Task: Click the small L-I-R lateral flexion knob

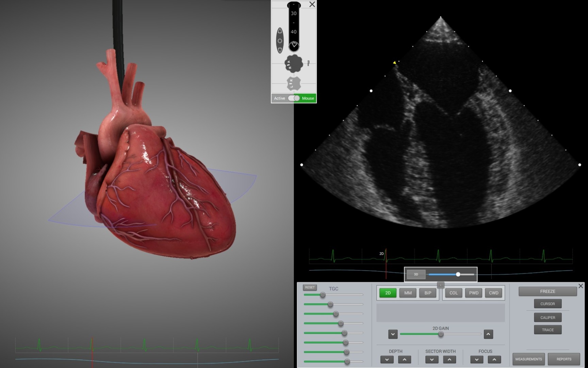Action: (x=293, y=83)
